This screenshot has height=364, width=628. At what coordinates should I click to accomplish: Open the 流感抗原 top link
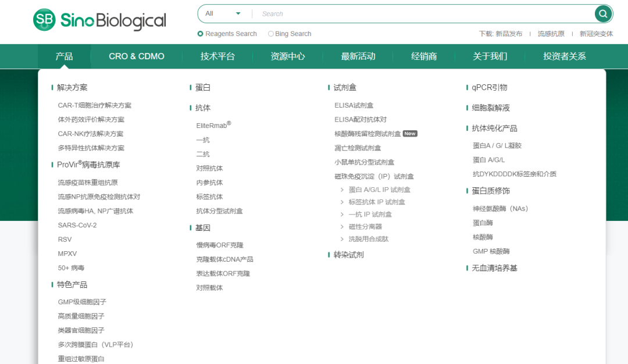tap(551, 34)
